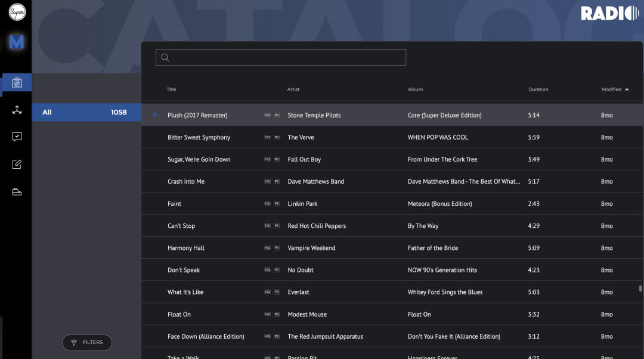Viewport: 644px width, 359px height.
Task: Sort tracks by Artist column header
Action: 293,89
